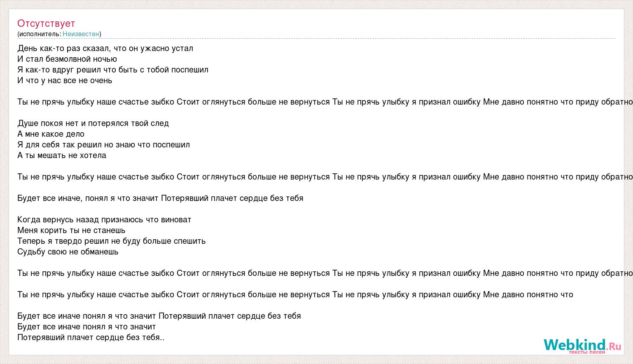Screen dimensions: 633x364
Task: Click the final line Потерявший плачет сердце без тебя..
Action: (x=91, y=337)
